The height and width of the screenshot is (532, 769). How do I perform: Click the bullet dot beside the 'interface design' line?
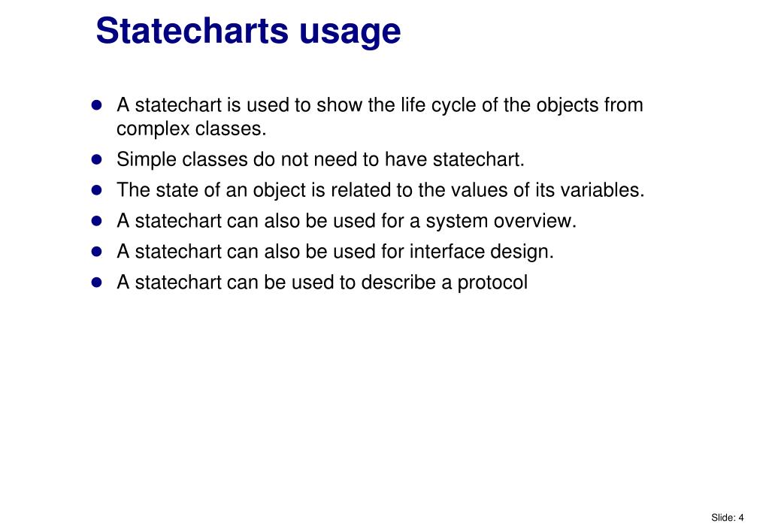(97, 252)
